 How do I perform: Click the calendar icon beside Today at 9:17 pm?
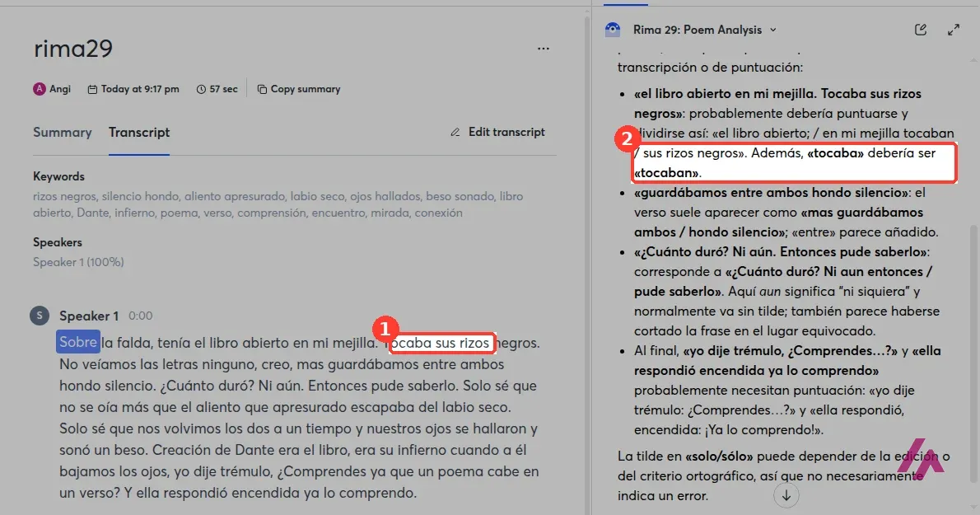coord(92,89)
